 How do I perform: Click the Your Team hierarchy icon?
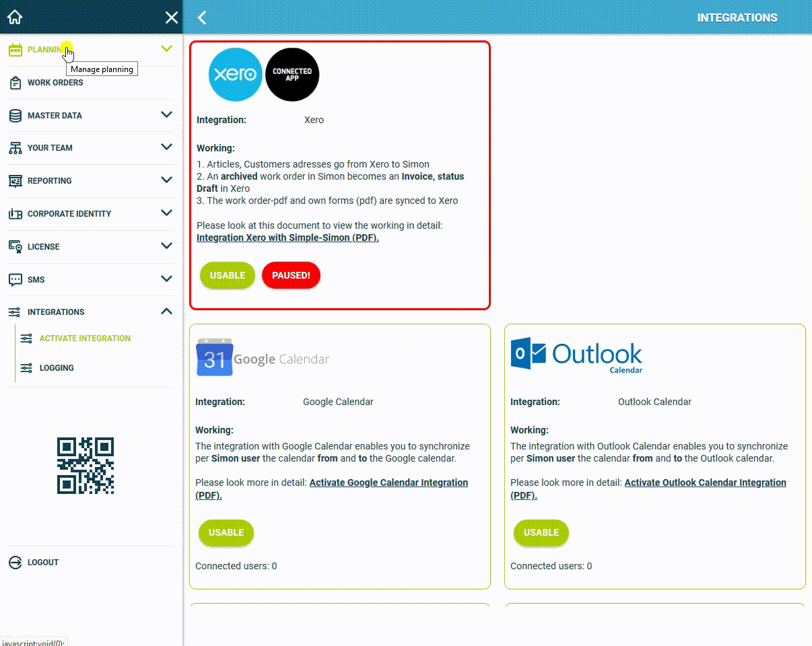tap(15, 148)
